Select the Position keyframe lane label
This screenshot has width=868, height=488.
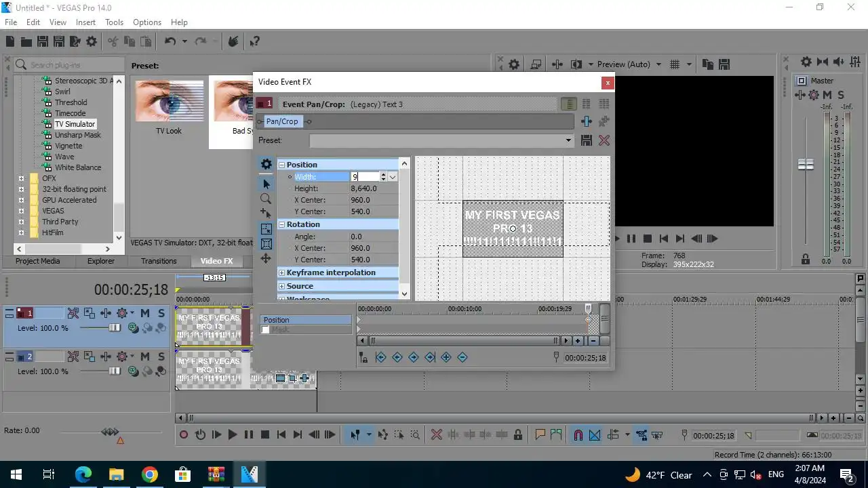click(x=306, y=320)
